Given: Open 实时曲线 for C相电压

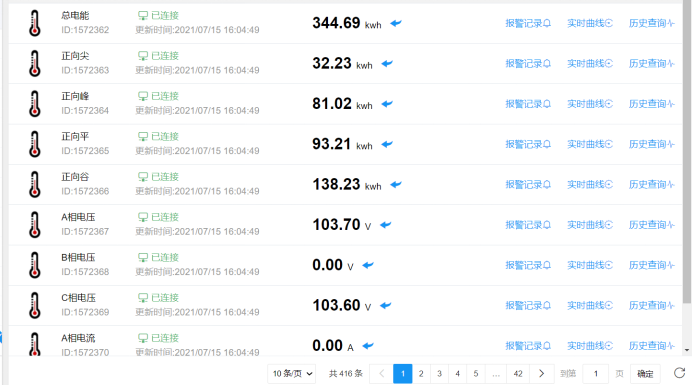Looking at the screenshot, I should [x=590, y=305].
